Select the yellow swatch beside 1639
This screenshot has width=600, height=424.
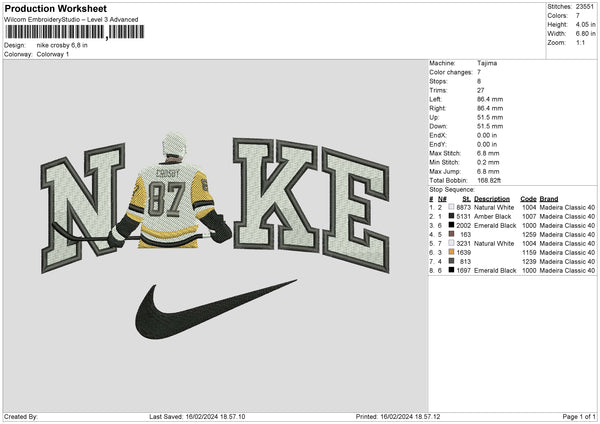point(451,252)
